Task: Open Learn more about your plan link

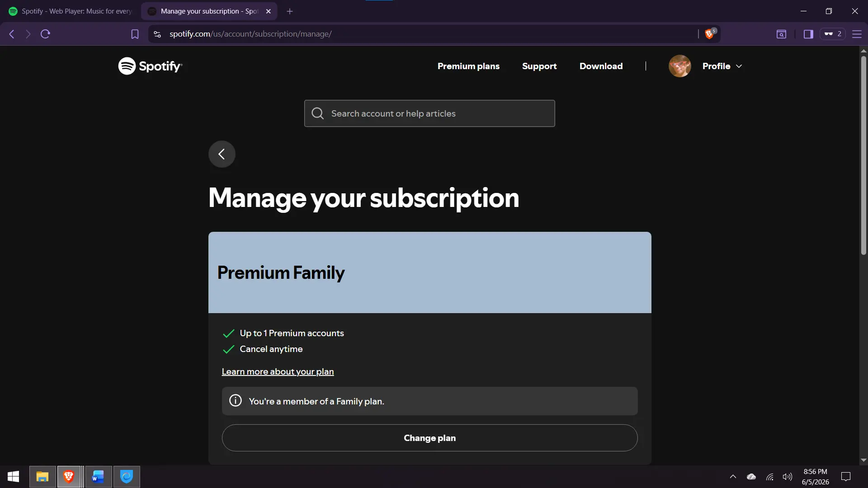Action: pyautogui.click(x=278, y=371)
